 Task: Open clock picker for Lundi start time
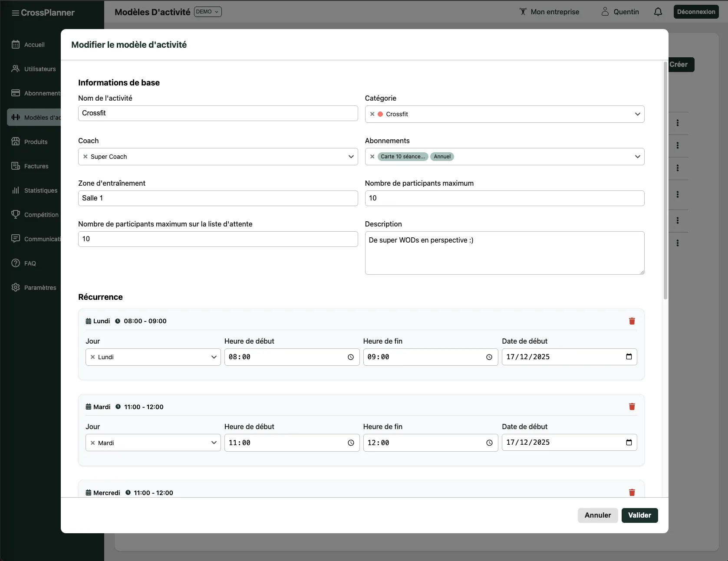tap(350, 357)
